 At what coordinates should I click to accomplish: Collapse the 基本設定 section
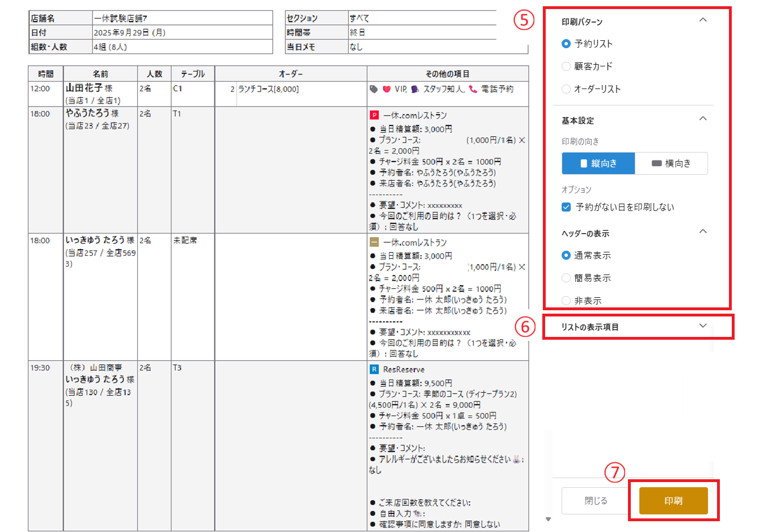tap(703, 119)
